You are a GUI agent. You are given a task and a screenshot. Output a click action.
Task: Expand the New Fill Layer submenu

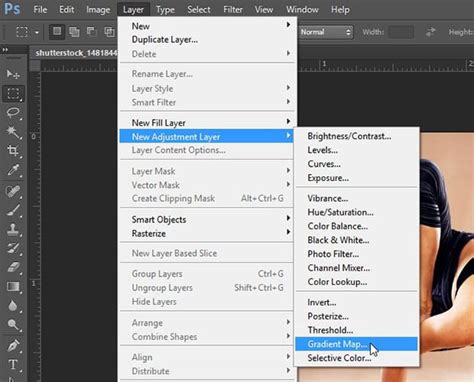point(207,123)
